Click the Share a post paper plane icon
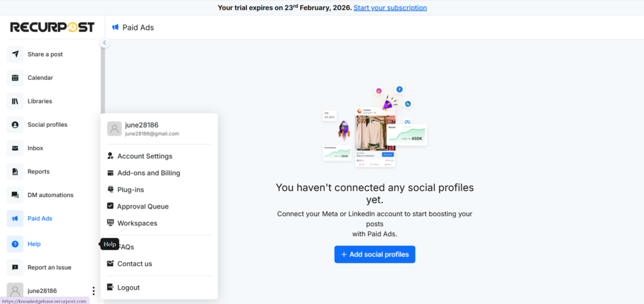This screenshot has height=304, width=644. pyautogui.click(x=15, y=54)
